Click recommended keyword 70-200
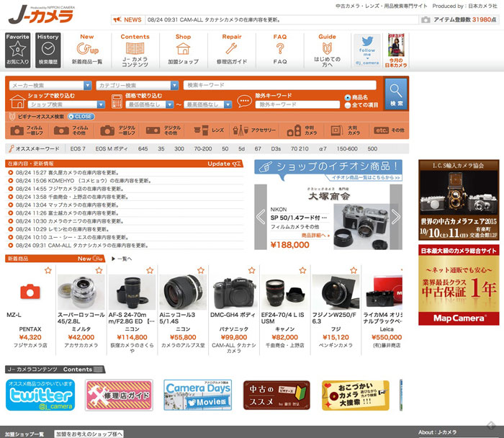This screenshot has width=504, height=438. tap(203, 149)
